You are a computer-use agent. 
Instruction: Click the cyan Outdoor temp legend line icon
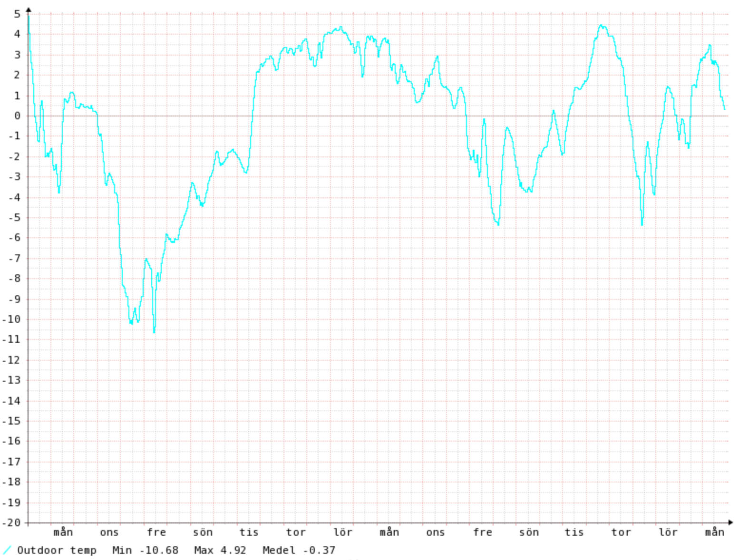tap(7, 550)
